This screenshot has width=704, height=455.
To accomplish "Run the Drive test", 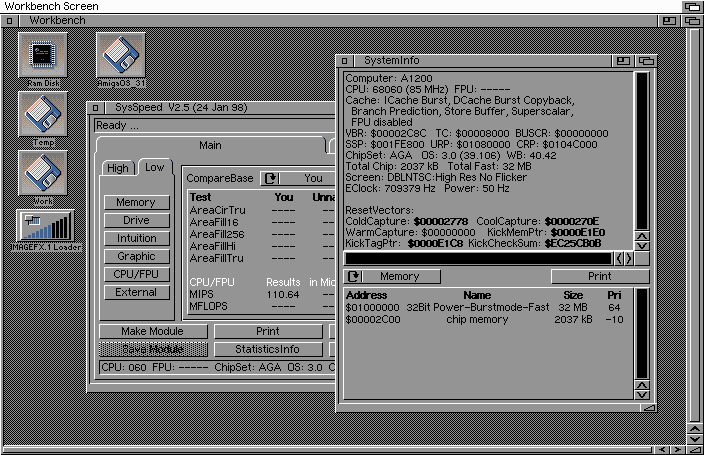I will [x=136, y=220].
